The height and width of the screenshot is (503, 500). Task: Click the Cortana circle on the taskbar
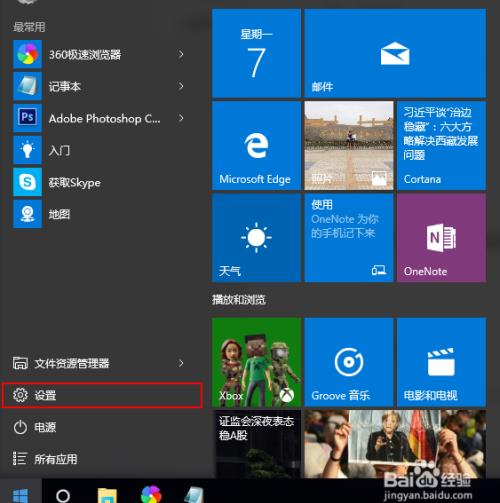63,496
